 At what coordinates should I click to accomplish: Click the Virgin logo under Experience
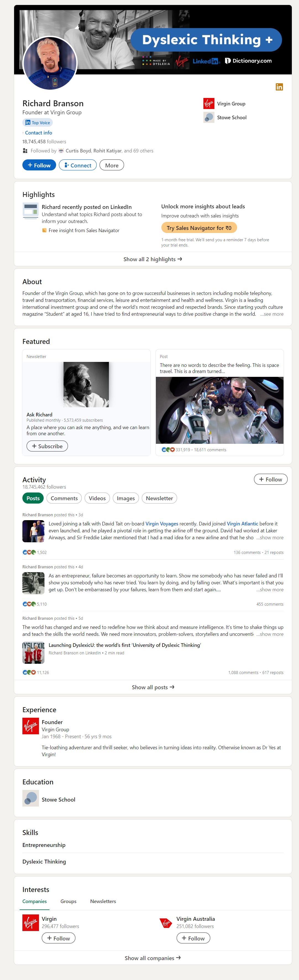pyautogui.click(x=31, y=726)
